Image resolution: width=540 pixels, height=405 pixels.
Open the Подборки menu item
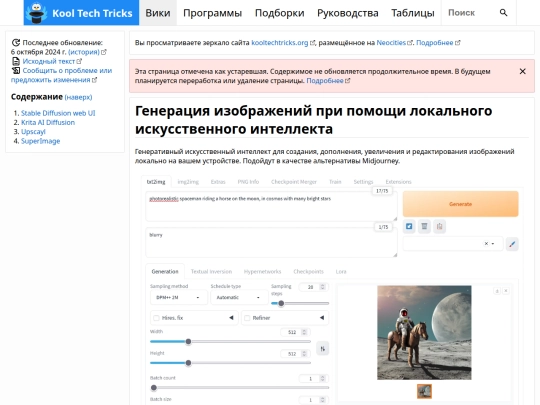279,13
